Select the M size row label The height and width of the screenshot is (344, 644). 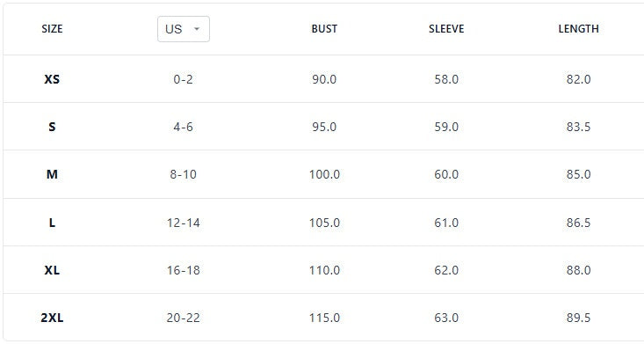pos(52,174)
